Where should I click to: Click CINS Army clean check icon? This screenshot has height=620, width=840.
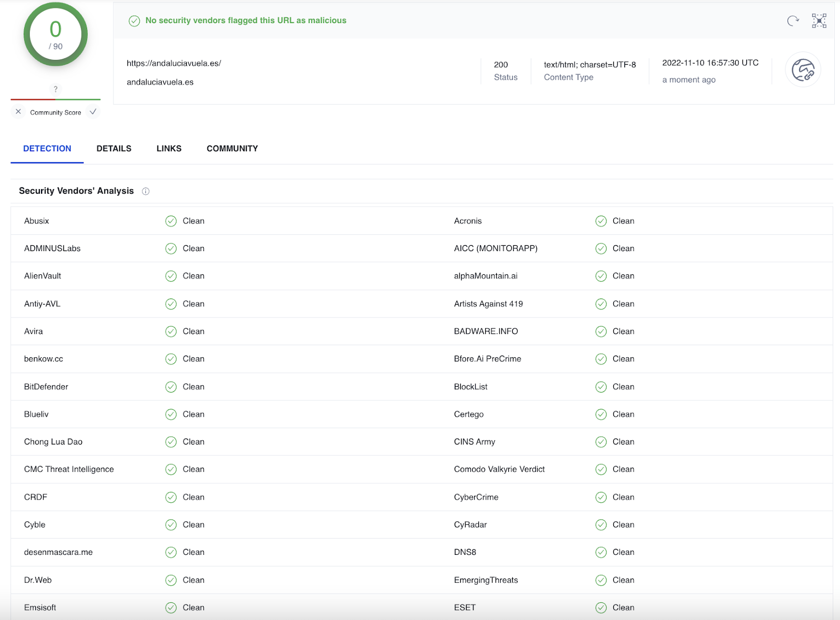[x=601, y=442]
